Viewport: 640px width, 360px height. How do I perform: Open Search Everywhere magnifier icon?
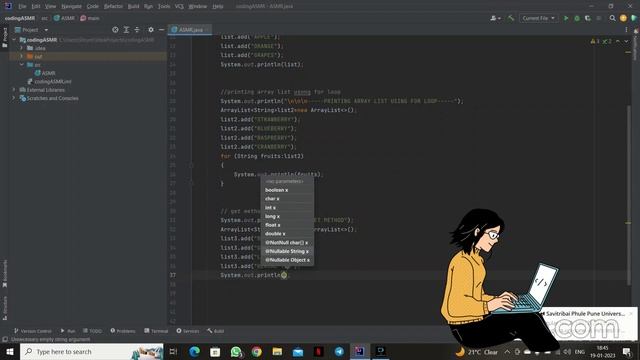(x=612, y=18)
